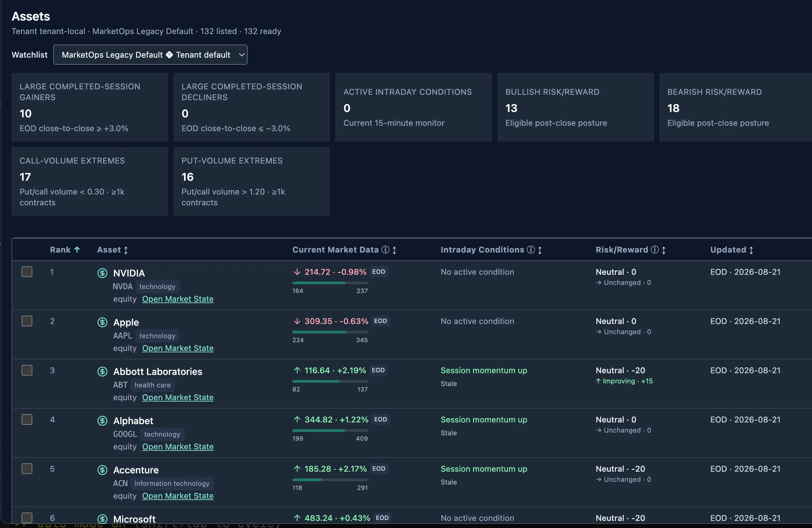Sort by Risk/Reward arrows
This screenshot has height=528, width=812.
(664, 250)
